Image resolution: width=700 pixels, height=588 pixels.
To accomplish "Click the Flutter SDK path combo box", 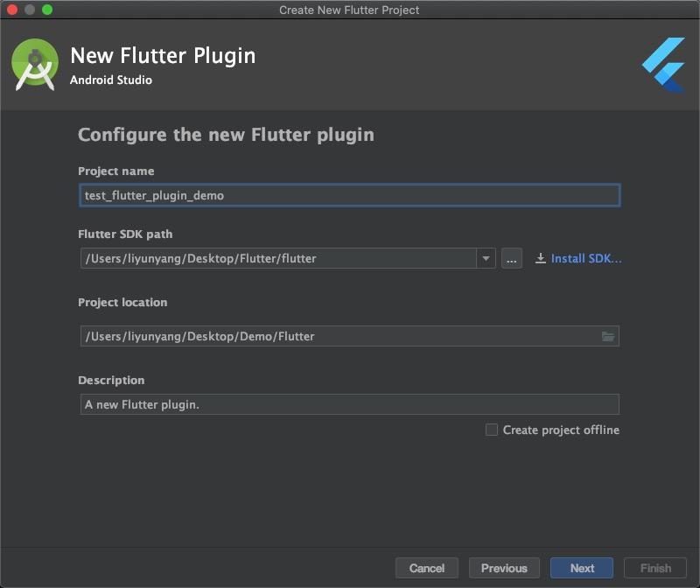I will [288, 258].
